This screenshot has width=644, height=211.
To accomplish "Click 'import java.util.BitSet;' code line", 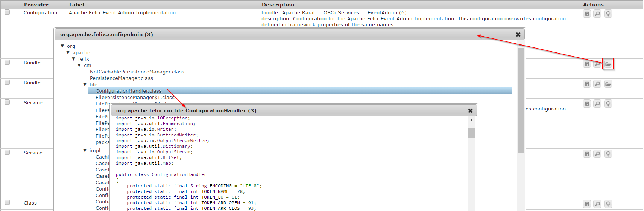I will point(149,157).
